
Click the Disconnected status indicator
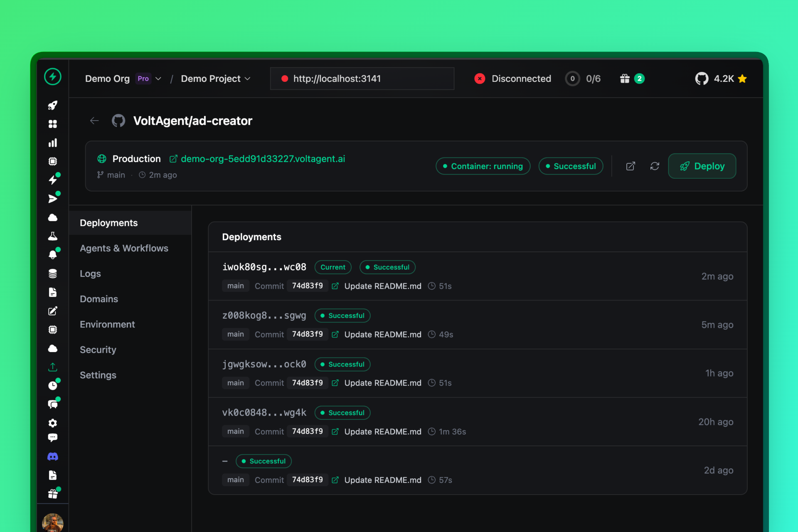513,78
